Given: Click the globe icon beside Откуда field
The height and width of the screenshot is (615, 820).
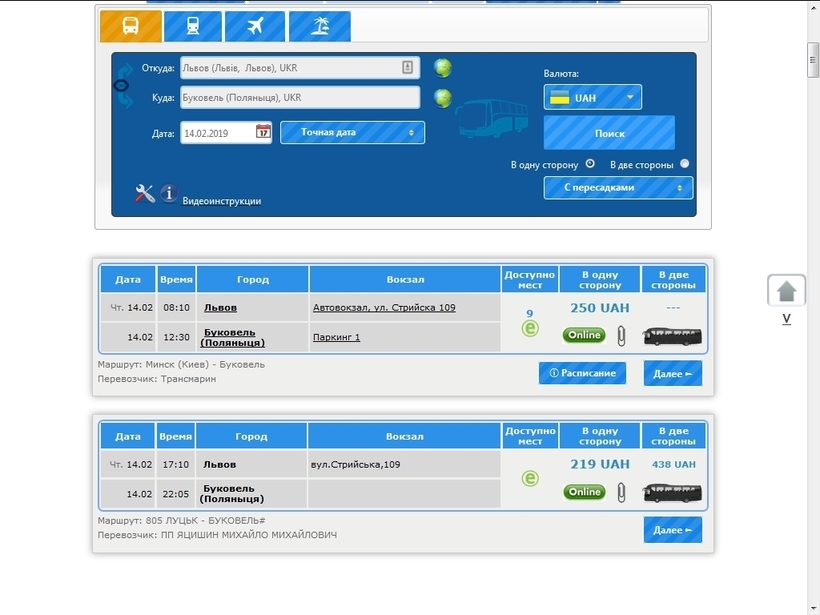Looking at the screenshot, I should pyautogui.click(x=442, y=68).
